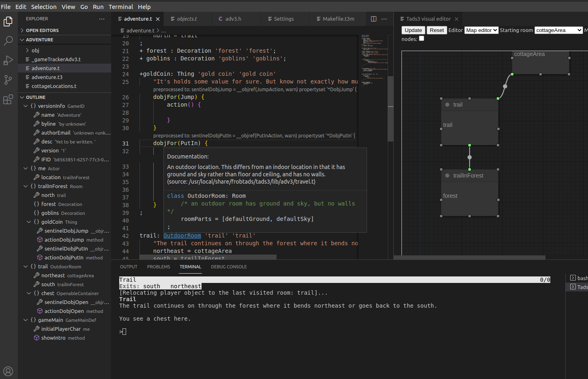Click the Reset button
Image resolution: width=588 pixels, height=379 pixels.
[x=437, y=30]
